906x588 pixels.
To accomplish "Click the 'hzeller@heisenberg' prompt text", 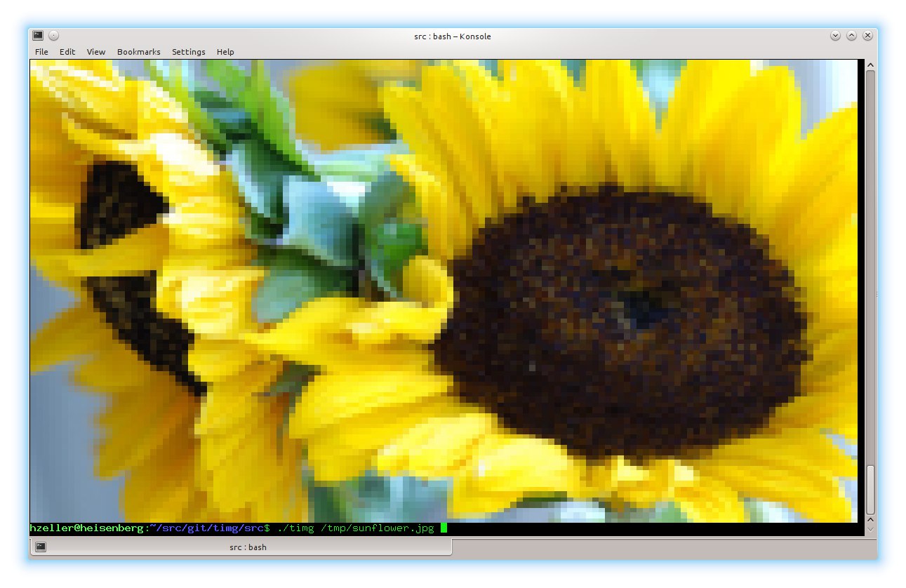I will [87, 528].
